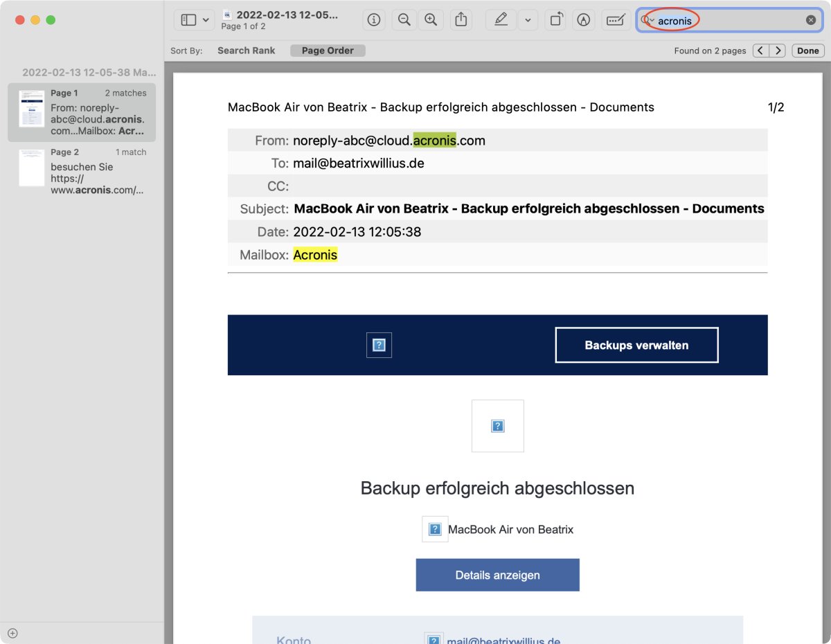Rotate the page left

pyautogui.click(x=555, y=19)
